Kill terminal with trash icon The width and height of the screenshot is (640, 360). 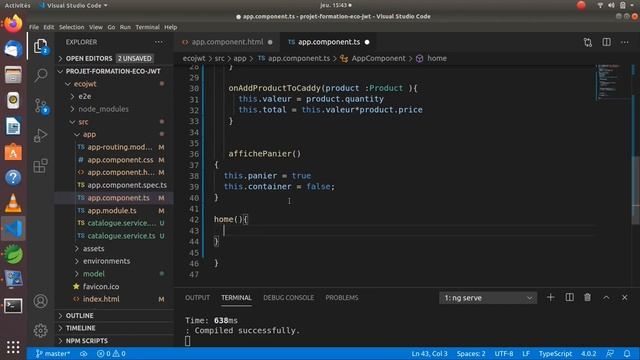tap(587, 298)
